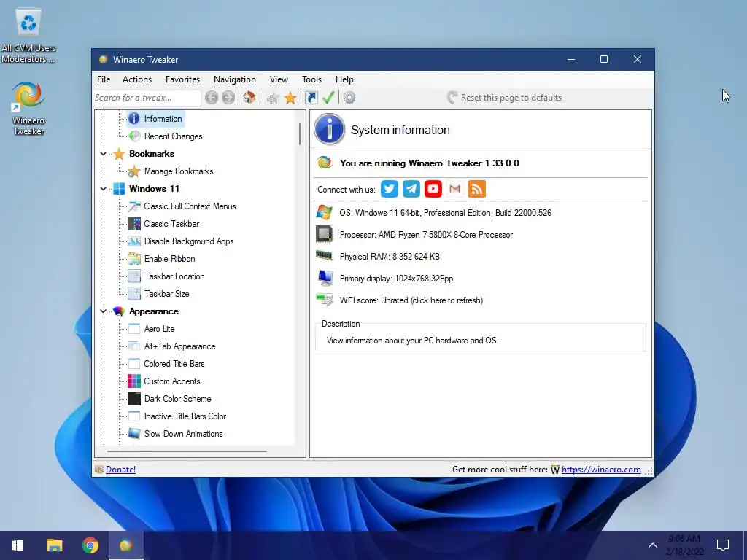Click the Donate! link
Viewport: 747px width, 560px height.
pos(120,470)
